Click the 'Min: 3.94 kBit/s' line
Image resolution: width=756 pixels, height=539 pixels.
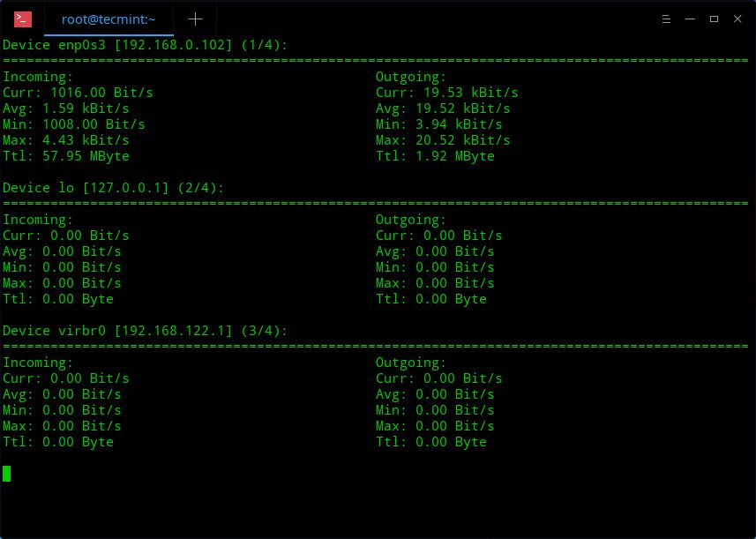[439, 124]
